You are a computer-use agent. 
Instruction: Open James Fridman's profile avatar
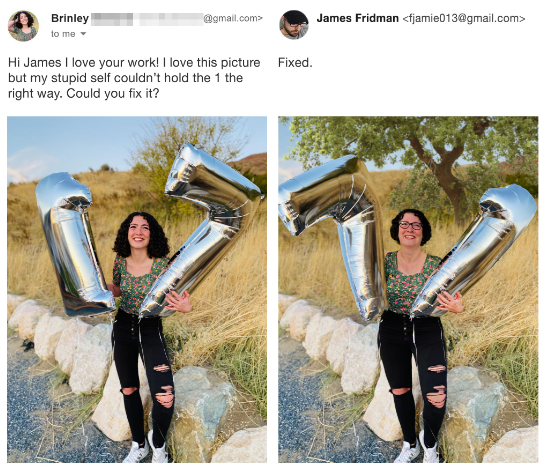294,25
